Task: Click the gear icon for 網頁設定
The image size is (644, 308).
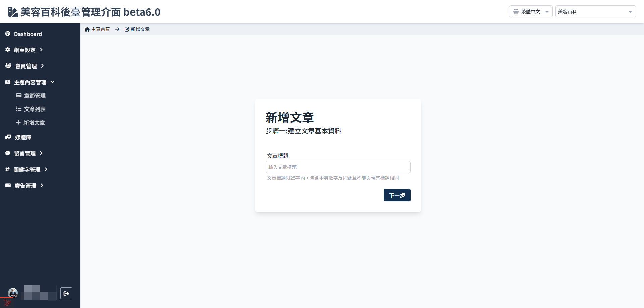Action: (8, 50)
